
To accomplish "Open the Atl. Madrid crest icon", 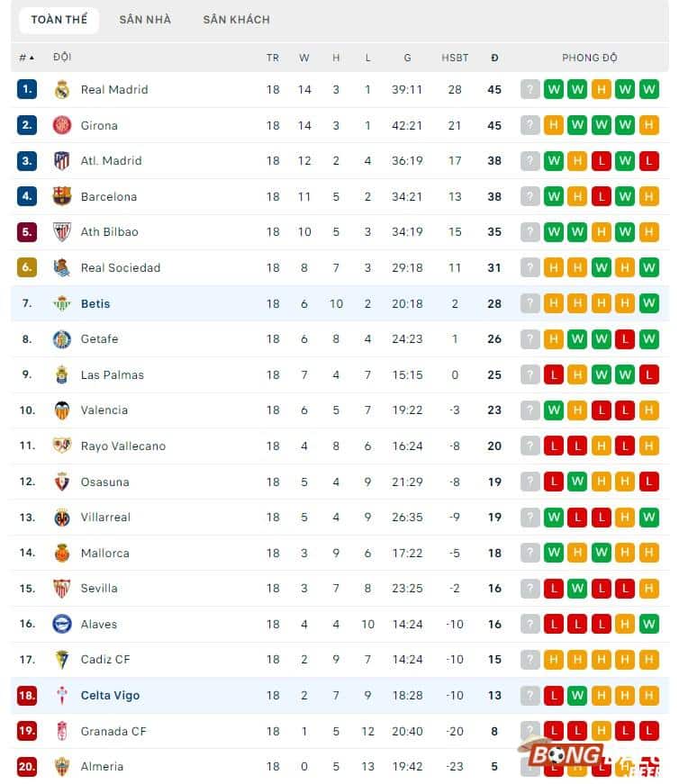I will tap(62, 160).
